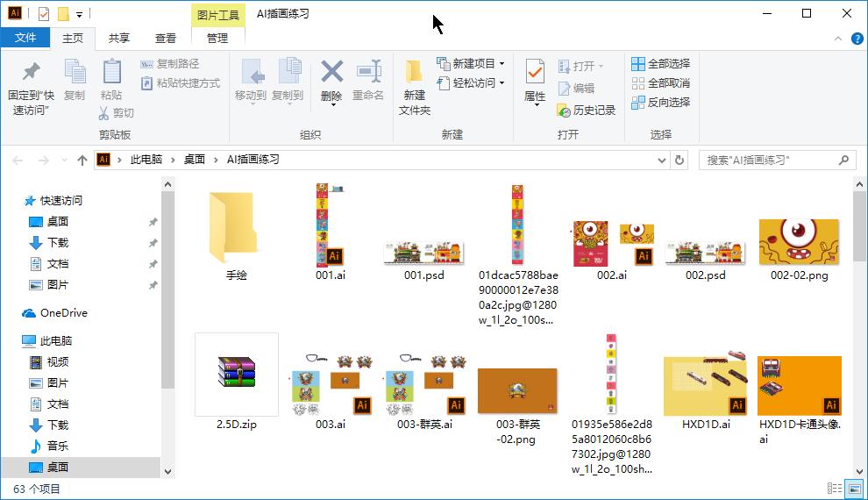Open the Customize Quick Access Toolbar dropdown
868x500 pixels.
pos(79,14)
